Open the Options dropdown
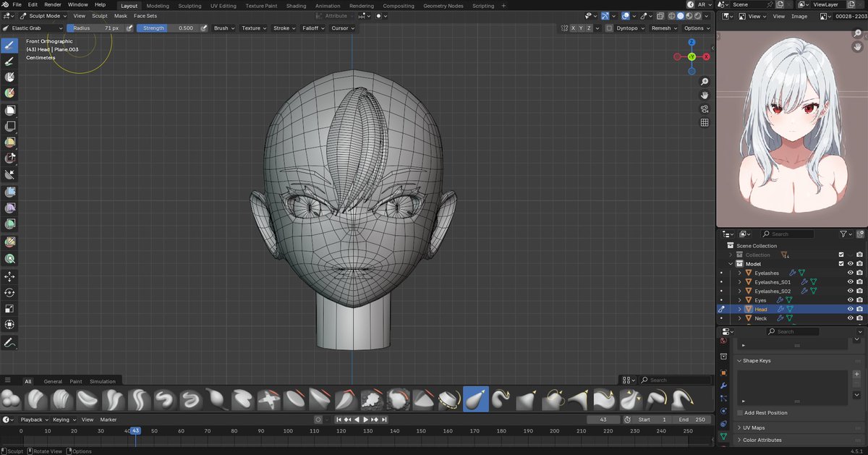The image size is (868, 455). (x=696, y=28)
